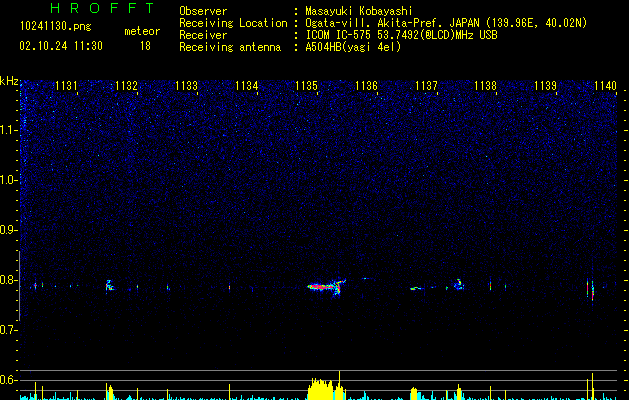This screenshot has width=629, height=400.
Task: Click the 1139 time marker
Action: click(546, 86)
